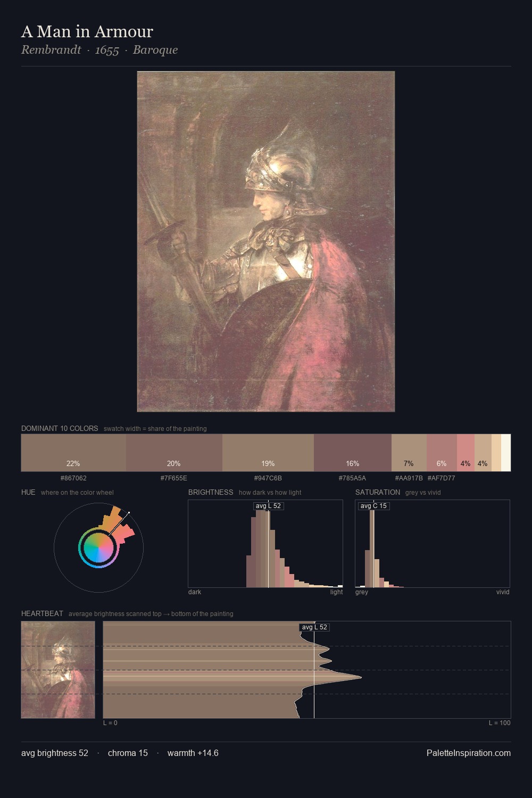Click the 'vivid' axis label

(x=503, y=592)
